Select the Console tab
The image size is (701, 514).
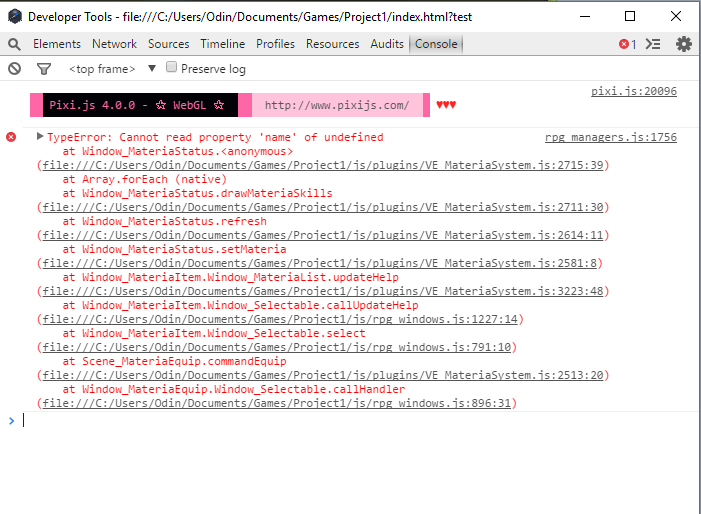(x=436, y=44)
